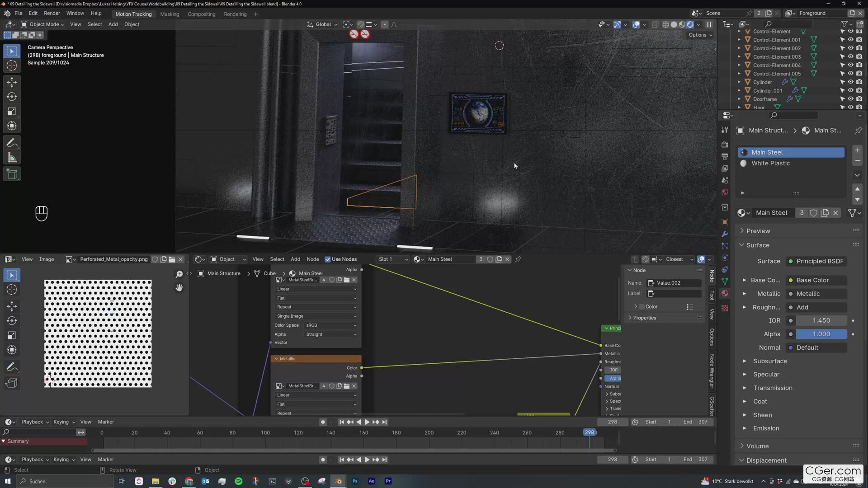Expand the Cylinder.001 outliner item
Viewport: 868px width, 488px height.
pos(739,90)
